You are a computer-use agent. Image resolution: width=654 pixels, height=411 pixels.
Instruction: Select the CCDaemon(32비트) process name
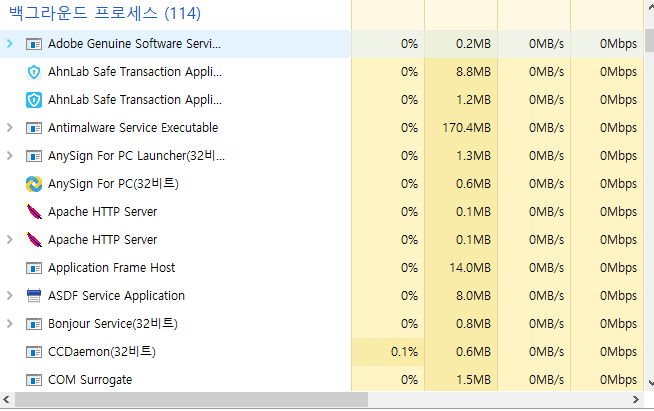point(102,351)
